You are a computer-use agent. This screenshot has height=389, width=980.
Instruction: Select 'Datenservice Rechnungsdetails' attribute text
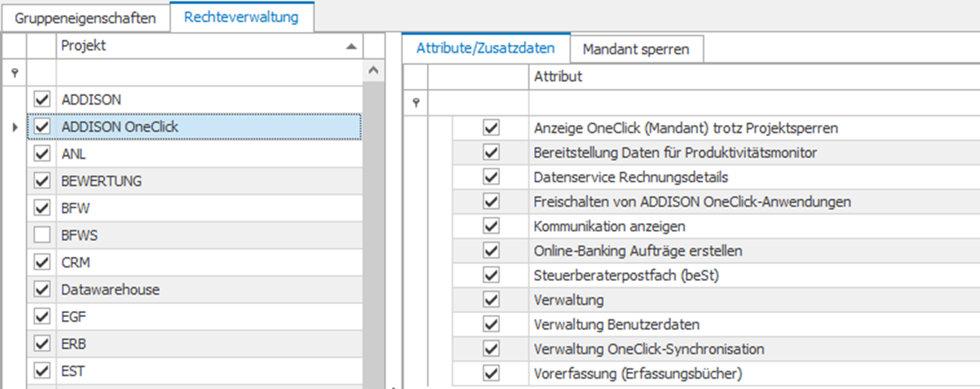(631, 177)
